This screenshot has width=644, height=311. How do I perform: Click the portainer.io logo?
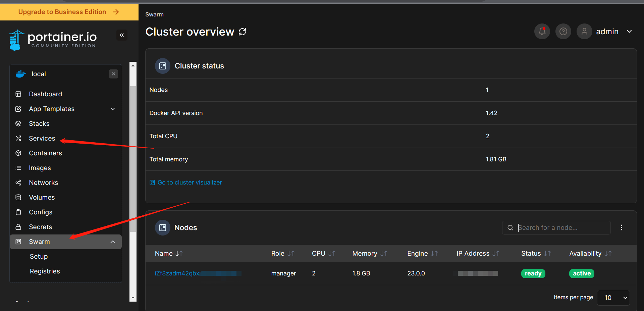(53, 40)
